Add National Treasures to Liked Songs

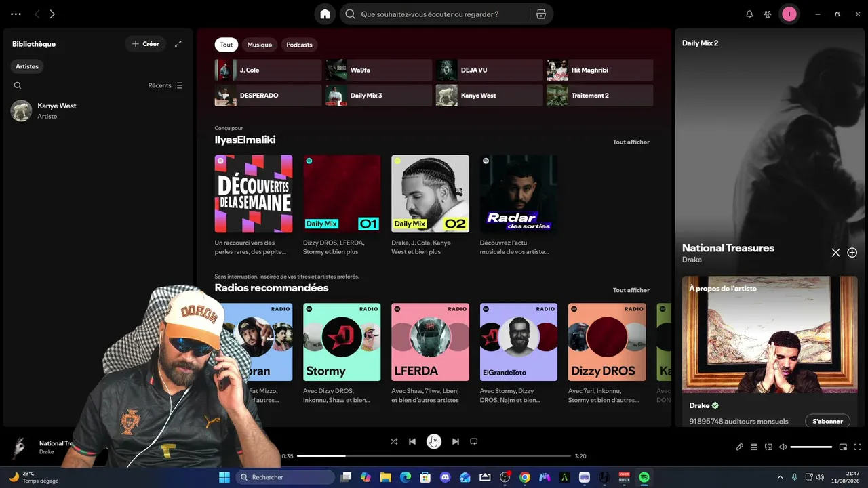tap(852, 253)
